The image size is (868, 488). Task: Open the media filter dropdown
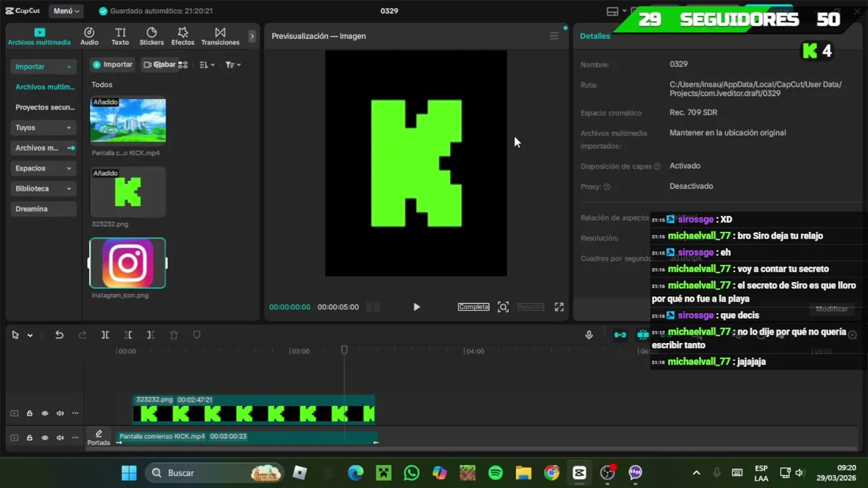(233, 64)
